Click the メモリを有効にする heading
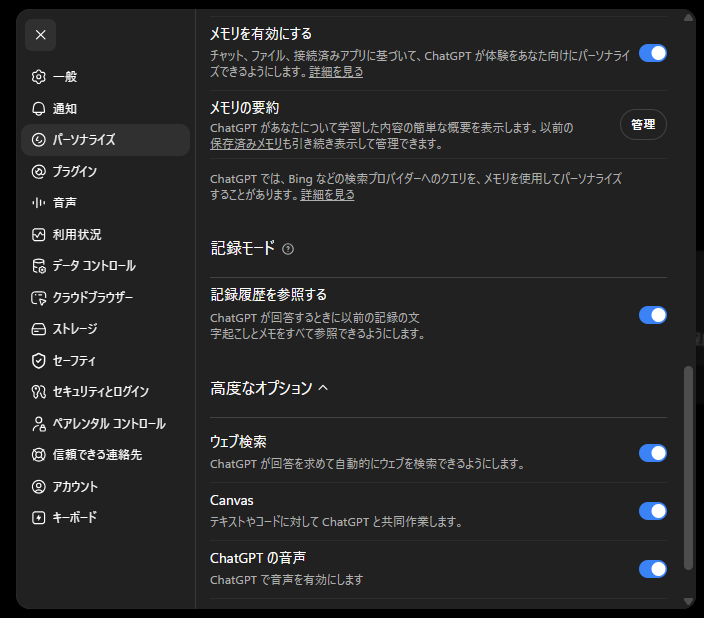 click(261, 34)
